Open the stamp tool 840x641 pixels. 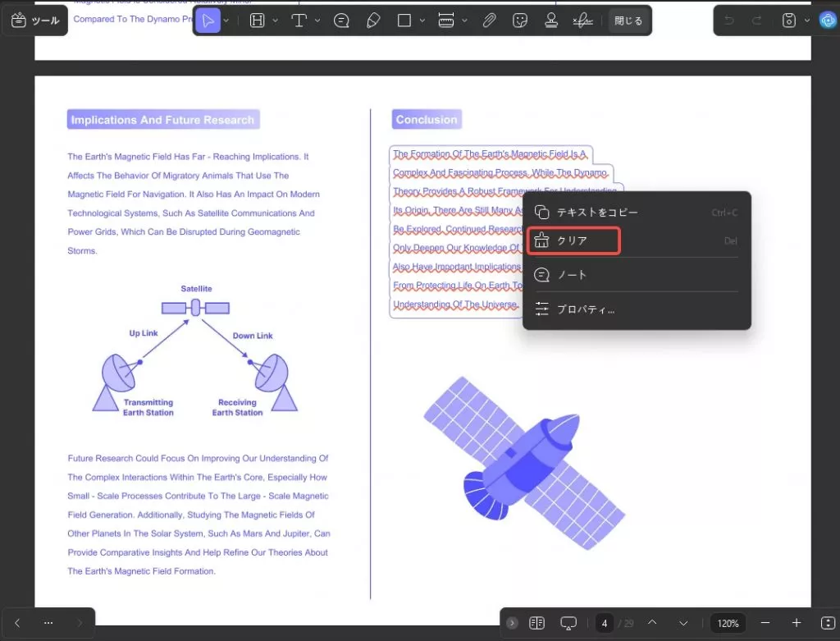551,21
